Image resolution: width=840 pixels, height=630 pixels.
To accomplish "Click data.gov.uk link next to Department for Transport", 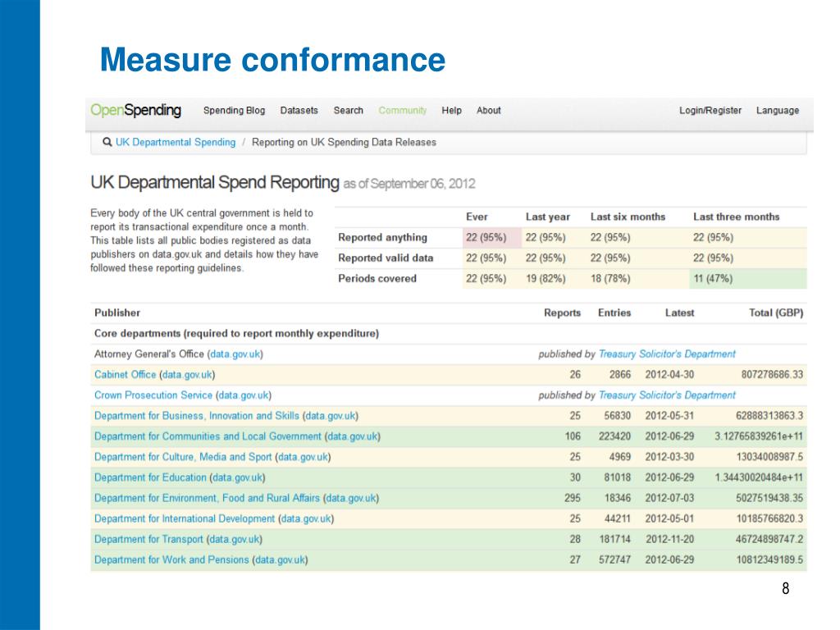I will 235,539.
